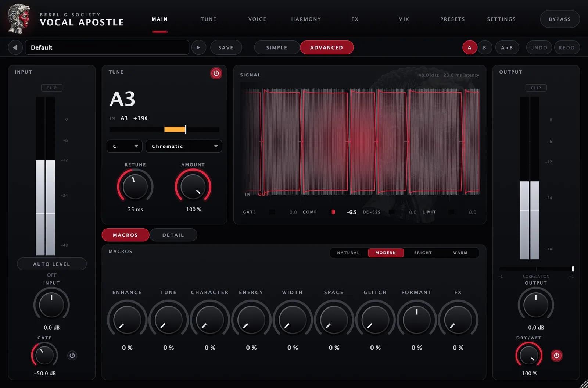The image size is (588, 388).
Task: Copy A to B with the A>B button
Action: [x=507, y=47]
